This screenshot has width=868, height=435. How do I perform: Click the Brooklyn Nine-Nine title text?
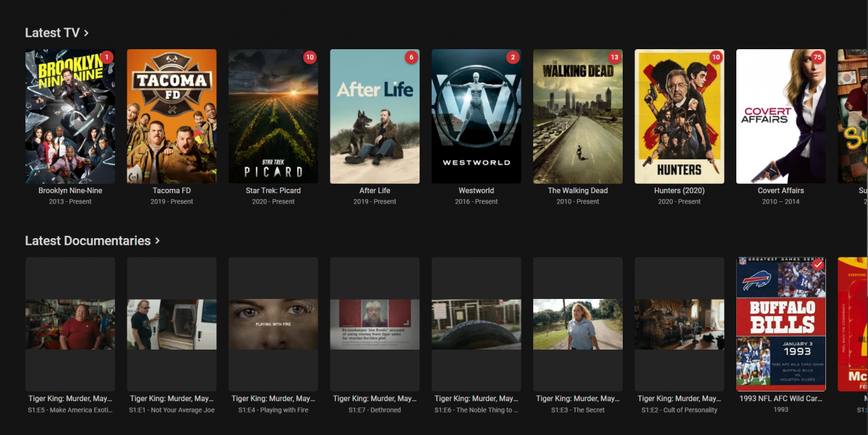pyautogui.click(x=70, y=190)
